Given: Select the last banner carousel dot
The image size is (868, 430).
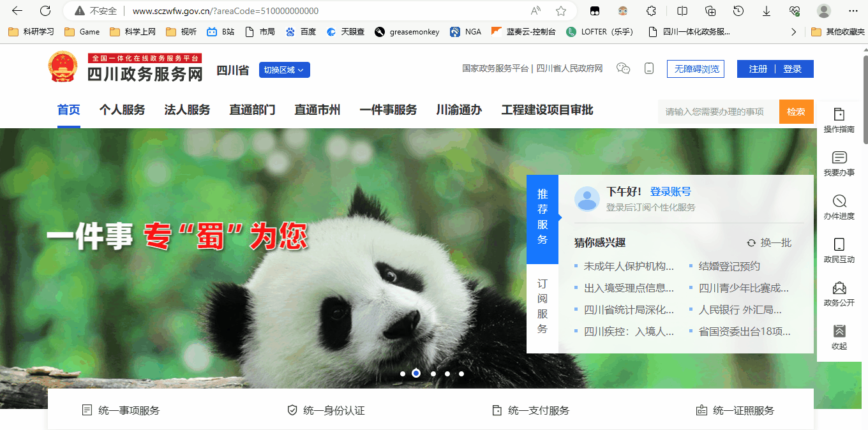Looking at the screenshot, I should (461, 374).
